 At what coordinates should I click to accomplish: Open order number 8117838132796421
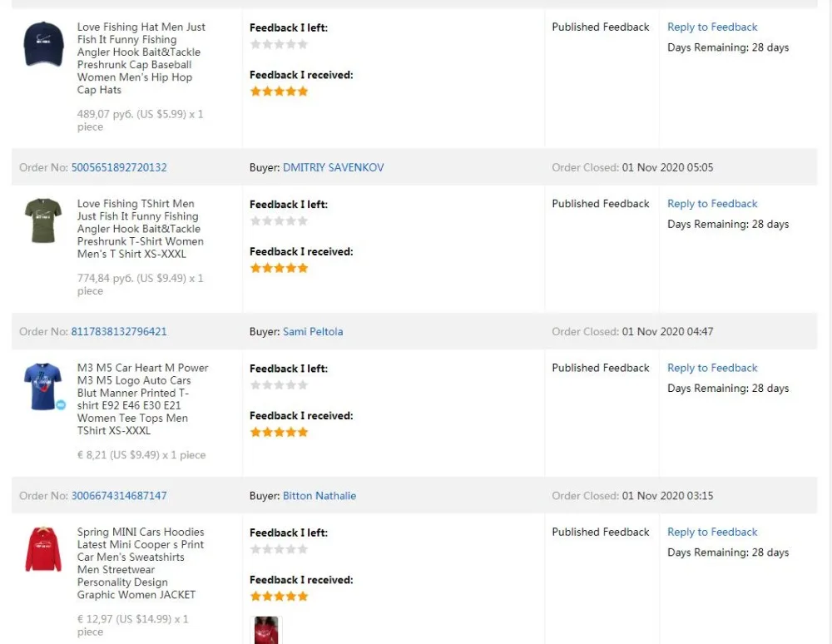[119, 331]
